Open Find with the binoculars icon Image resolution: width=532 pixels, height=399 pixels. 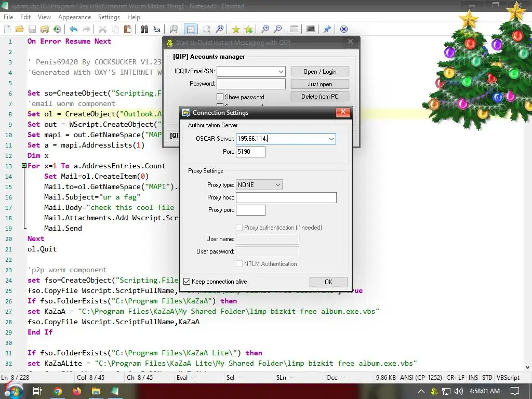[x=144, y=29]
